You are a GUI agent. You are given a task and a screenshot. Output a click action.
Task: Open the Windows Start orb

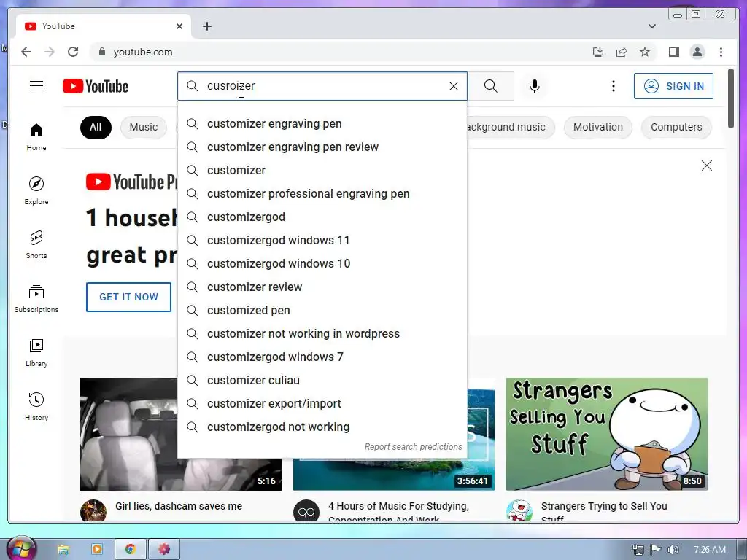[20, 548]
